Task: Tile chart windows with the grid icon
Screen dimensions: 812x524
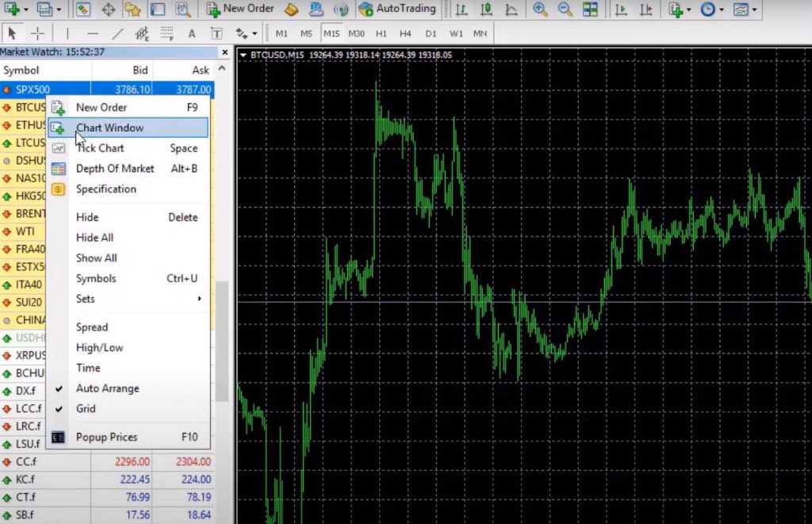Action: (x=590, y=10)
